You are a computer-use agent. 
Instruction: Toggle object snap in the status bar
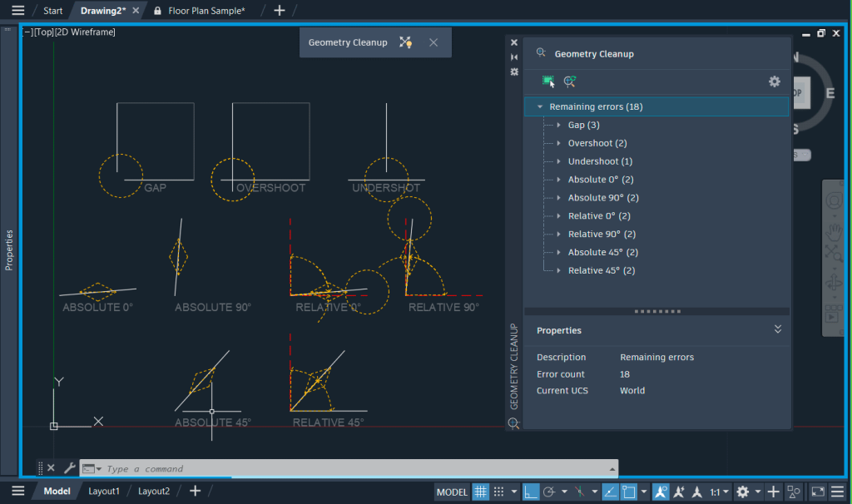628,492
